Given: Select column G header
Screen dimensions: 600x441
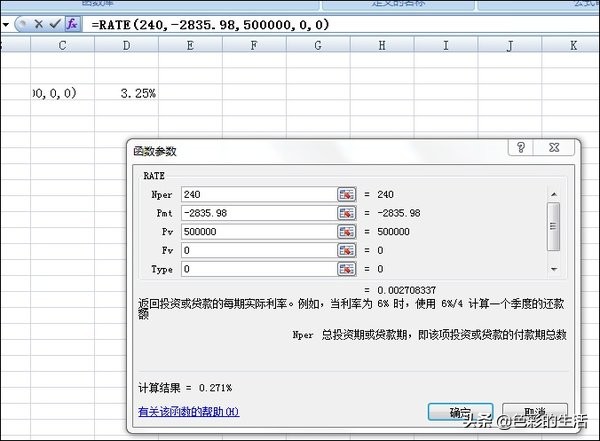Looking at the screenshot, I should coord(318,46).
